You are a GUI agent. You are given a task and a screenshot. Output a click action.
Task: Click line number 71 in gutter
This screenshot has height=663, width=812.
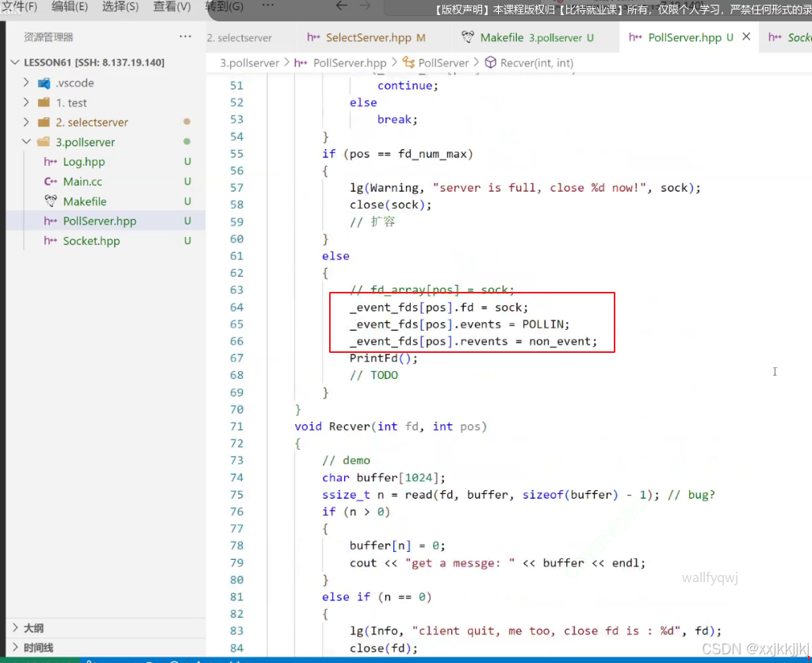(x=236, y=427)
